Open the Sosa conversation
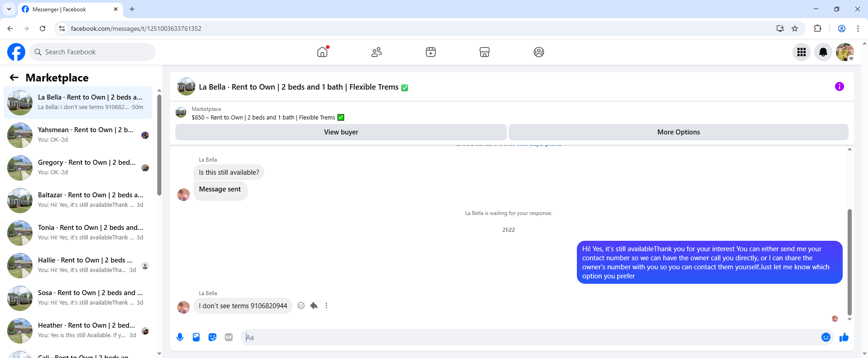This screenshot has height=358, width=868. [78, 298]
